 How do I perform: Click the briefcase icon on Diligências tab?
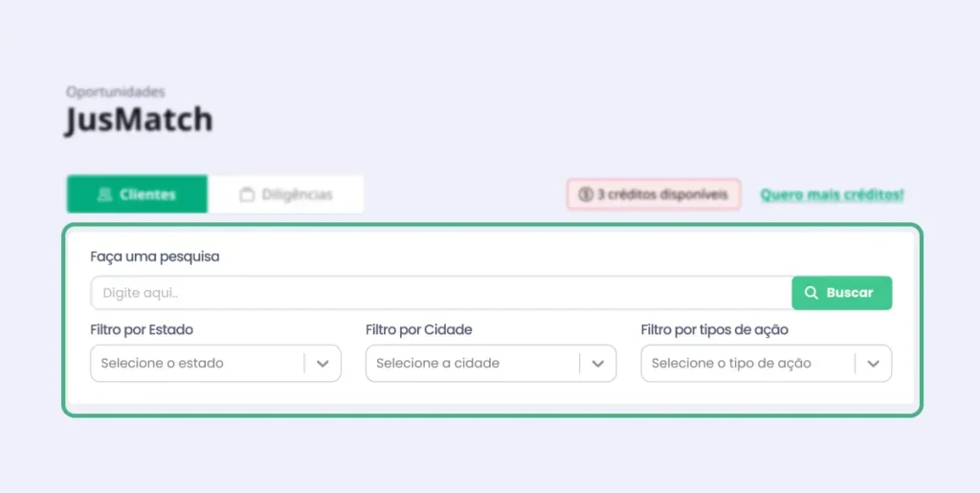pos(247,194)
